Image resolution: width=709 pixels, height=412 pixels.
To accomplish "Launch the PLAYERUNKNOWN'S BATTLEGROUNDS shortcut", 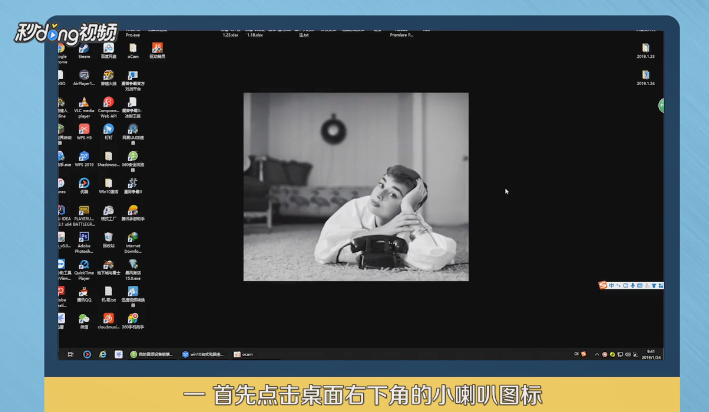I will pos(84,216).
